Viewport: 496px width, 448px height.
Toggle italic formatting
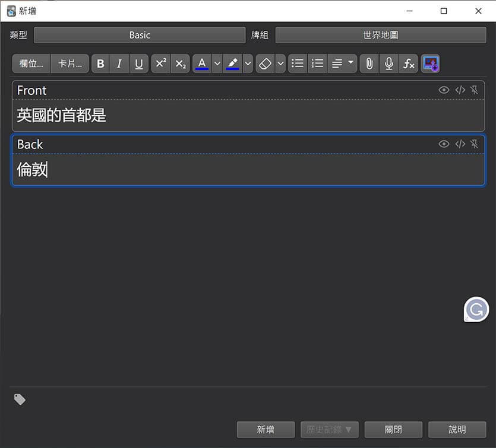pyautogui.click(x=119, y=63)
